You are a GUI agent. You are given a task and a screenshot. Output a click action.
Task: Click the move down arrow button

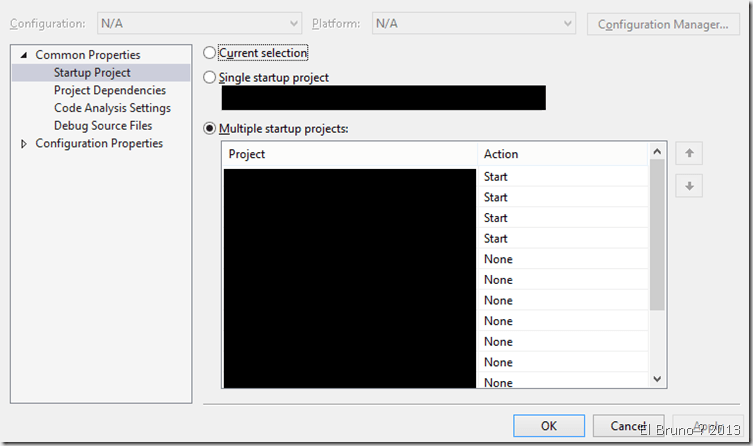click(x=689, y=186)
